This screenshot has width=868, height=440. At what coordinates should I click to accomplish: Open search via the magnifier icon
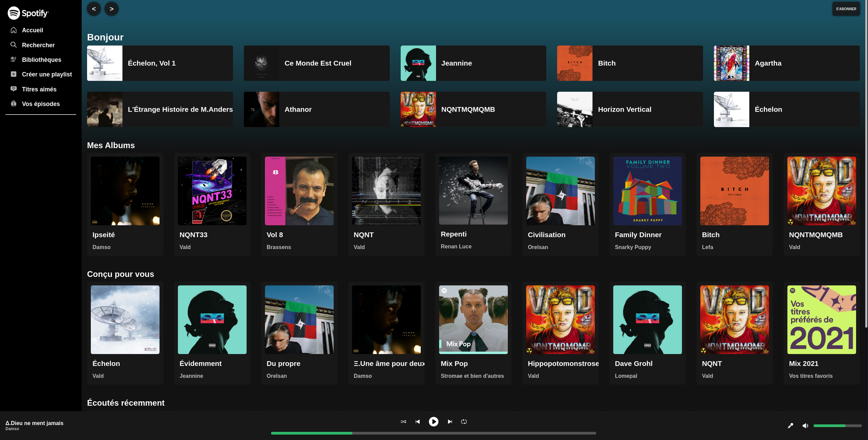tap(14, 45)
